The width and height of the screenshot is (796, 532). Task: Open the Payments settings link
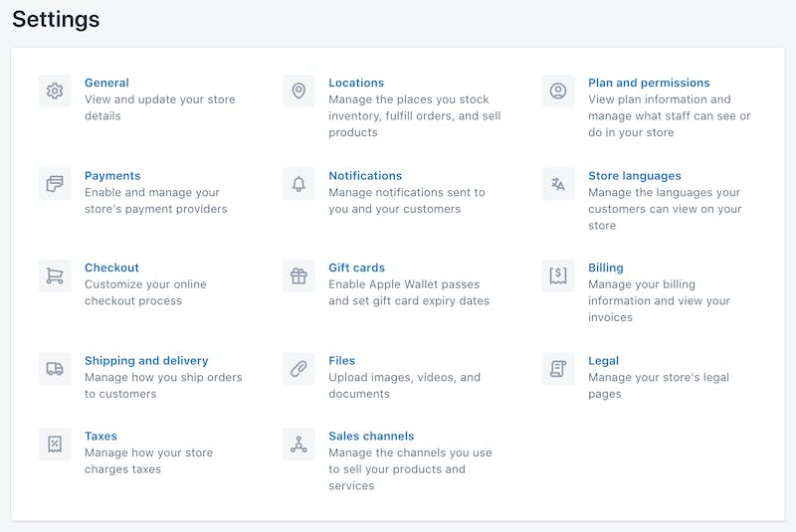(112, 176)
